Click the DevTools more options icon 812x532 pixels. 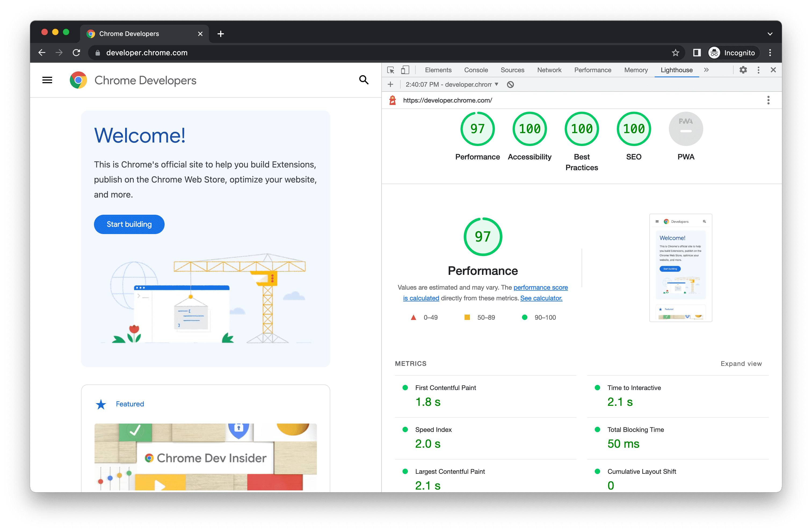point(758,70)
